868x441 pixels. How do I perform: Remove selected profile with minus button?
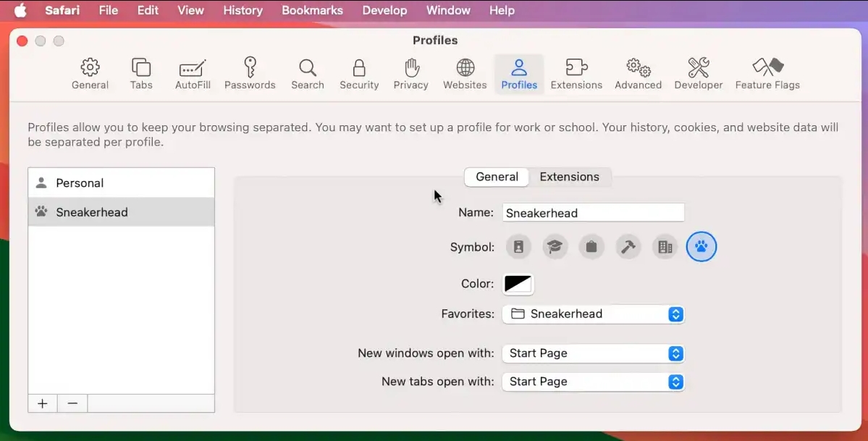[x=72, y=403]
